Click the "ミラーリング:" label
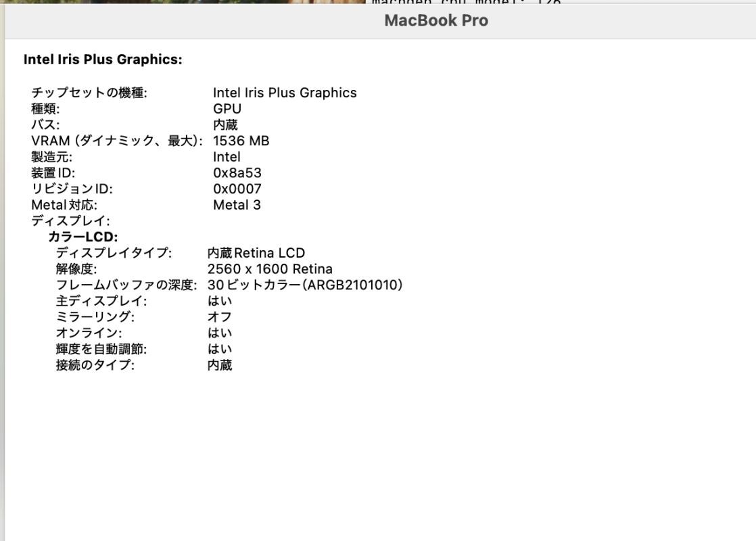This screenshot has width=756, height=541. 95,316
